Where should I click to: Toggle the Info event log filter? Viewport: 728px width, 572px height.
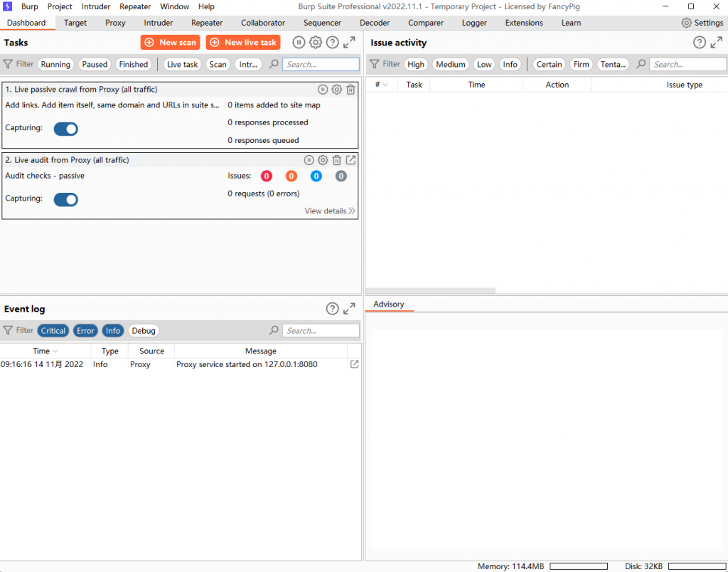(113, 330)
